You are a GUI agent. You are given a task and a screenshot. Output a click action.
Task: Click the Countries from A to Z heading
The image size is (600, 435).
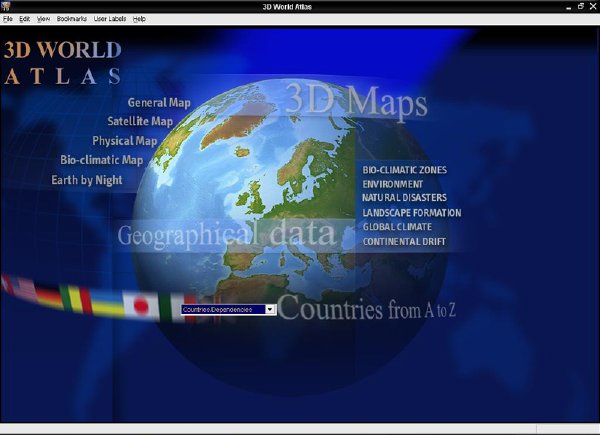click(x=367, y=308)
